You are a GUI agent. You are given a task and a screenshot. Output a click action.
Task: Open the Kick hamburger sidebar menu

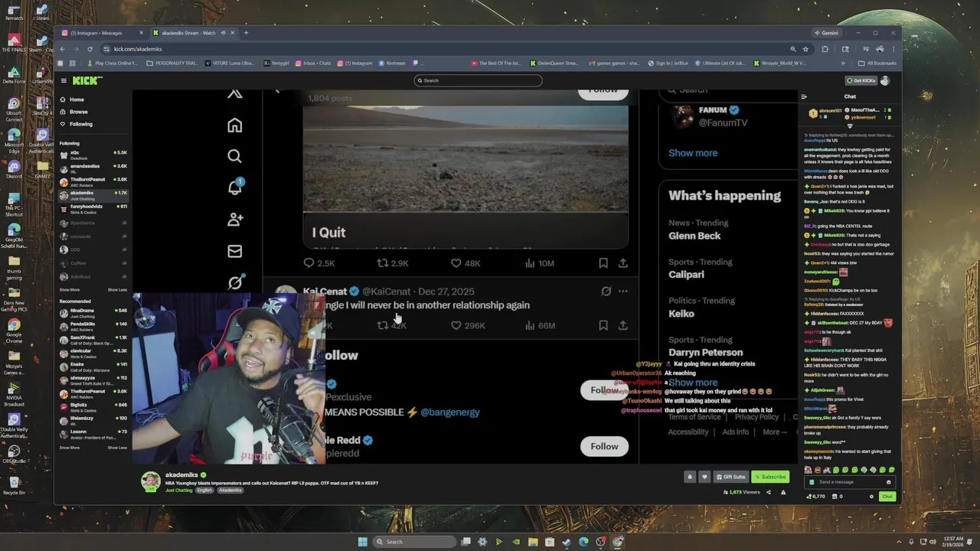[x=63, y=80]
